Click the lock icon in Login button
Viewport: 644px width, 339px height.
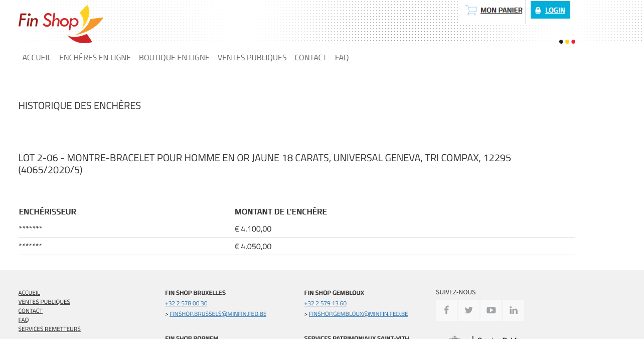538,10
